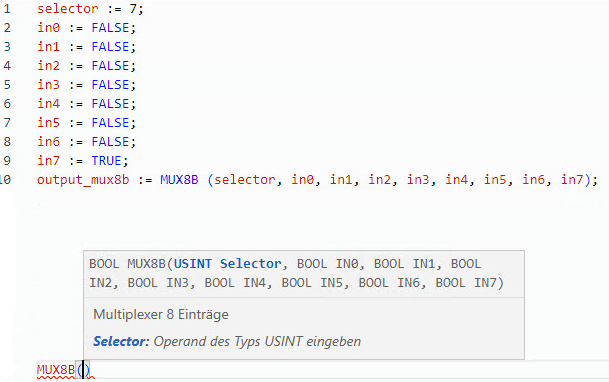The height and width of the screenshot is (382, 609).
Task: Click line number 9 in the gutter
Action: pyautogui.click(x=7, y=161)
